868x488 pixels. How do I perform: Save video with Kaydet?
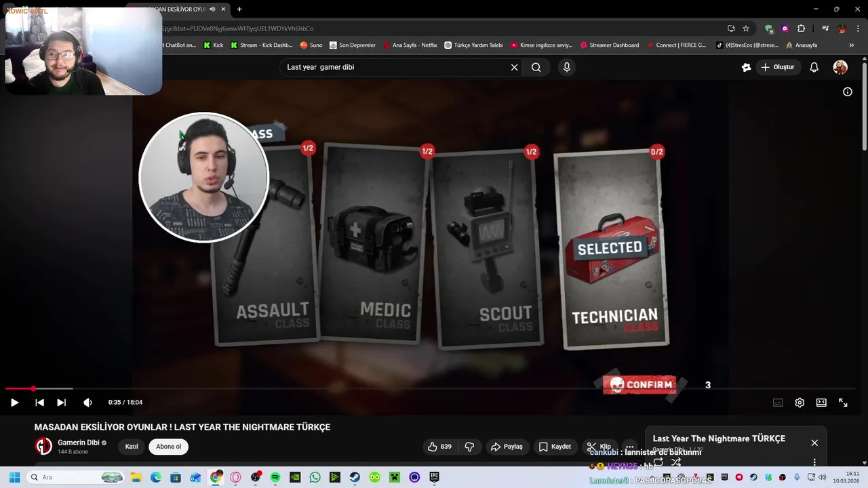555,447
